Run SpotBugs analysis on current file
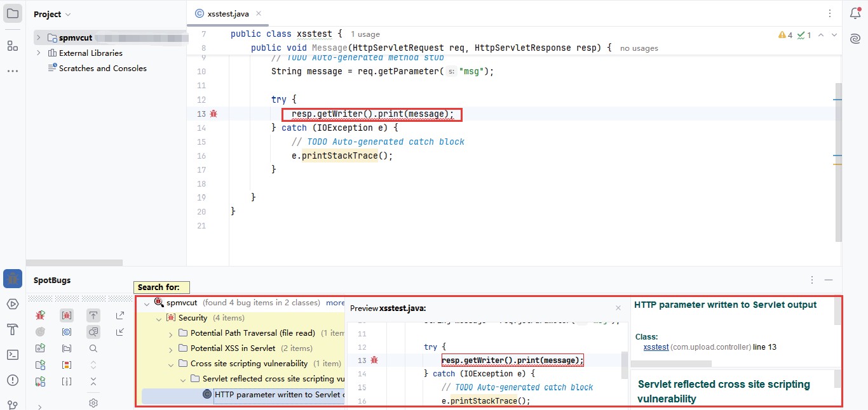The width and height of the screenshot is (868, 410). [40, 315]
